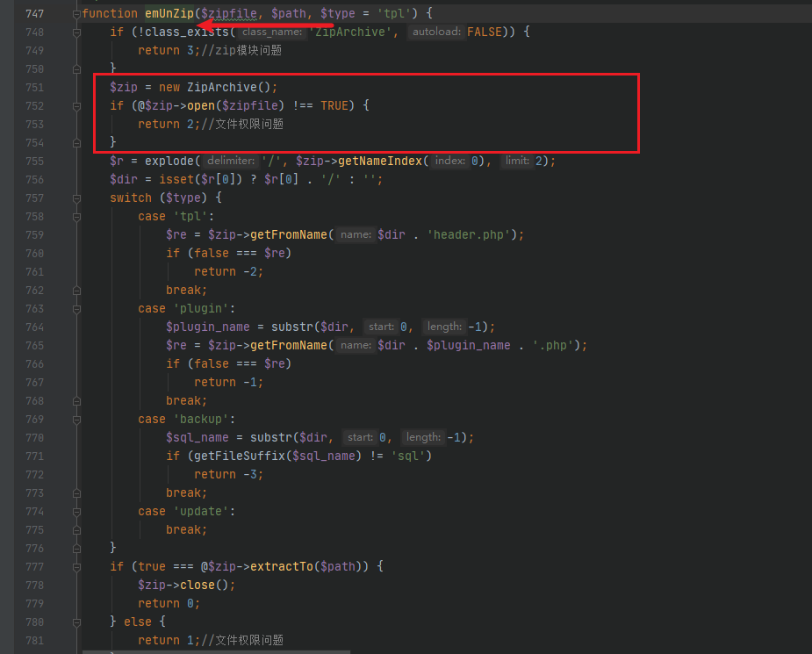
Task: Click the length: hint on line 764
Action: (x=444, y=327)
